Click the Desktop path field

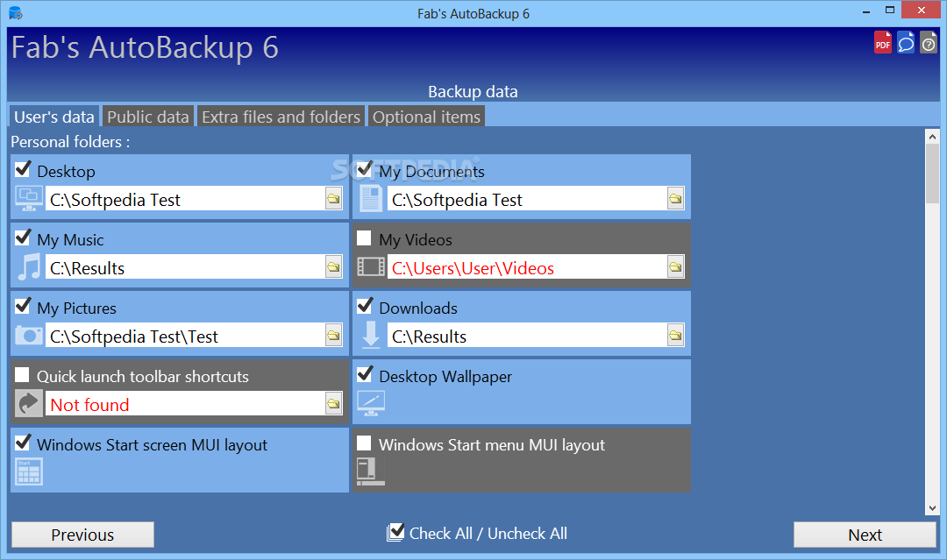pos(185,199)
